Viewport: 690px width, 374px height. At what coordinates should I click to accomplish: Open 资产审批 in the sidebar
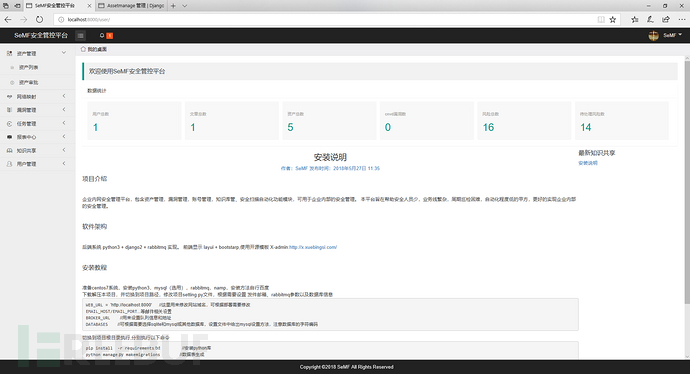pyautogui.click(x=28, y=82)
